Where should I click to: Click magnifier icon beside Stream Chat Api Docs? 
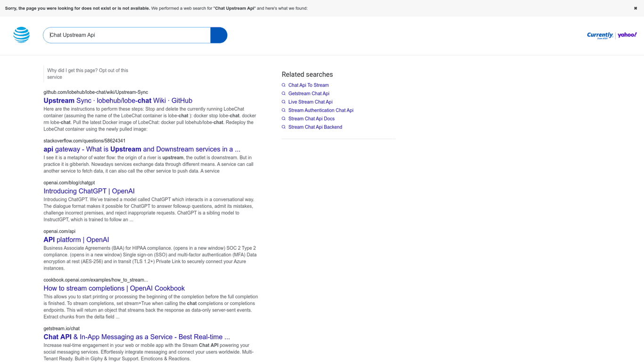tap(283, 119)
